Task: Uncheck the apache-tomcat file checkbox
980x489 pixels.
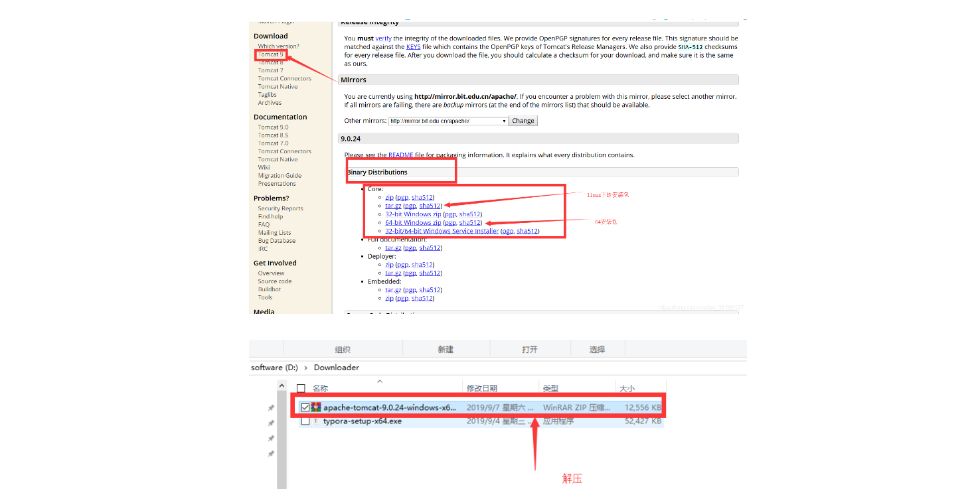Action: click(x=305, y=407)
